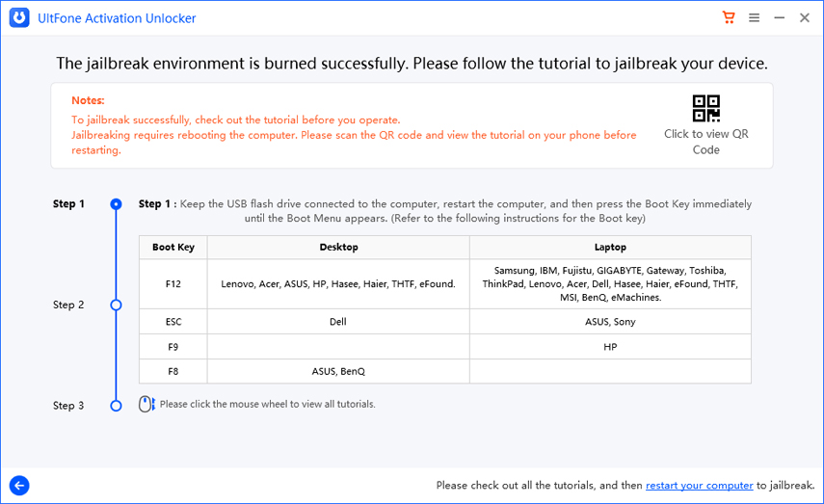Select the Step 3 circle marker
The image size is (824, 504).
pos(116,406)
